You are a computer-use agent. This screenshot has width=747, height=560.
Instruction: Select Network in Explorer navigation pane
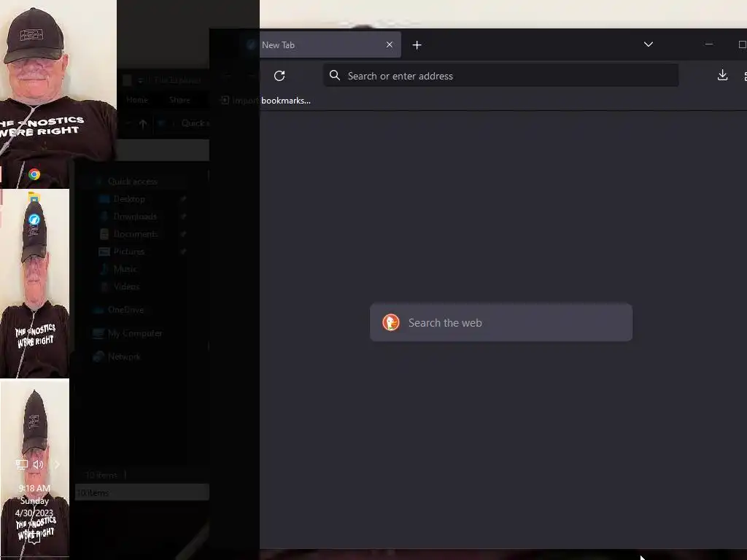(x=124, y=357)
